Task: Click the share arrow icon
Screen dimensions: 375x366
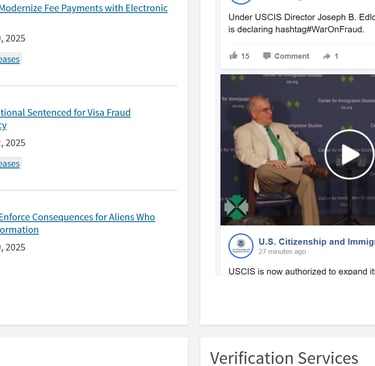Action: (x=326, y=56)
